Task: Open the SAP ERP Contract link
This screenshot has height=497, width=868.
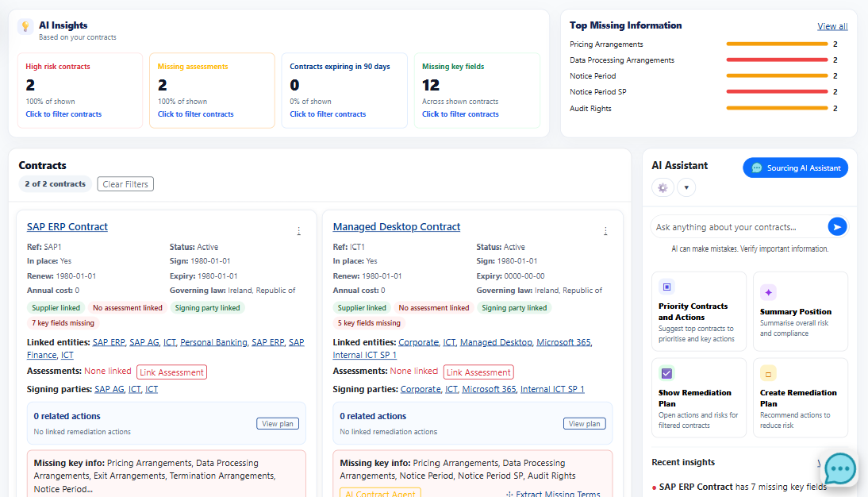Action: coord(67,226)
